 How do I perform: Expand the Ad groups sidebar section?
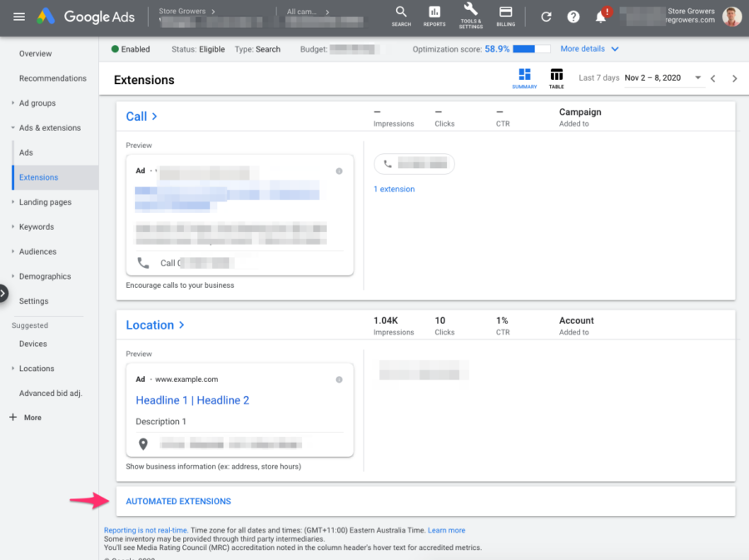click(x=39, y=102)
